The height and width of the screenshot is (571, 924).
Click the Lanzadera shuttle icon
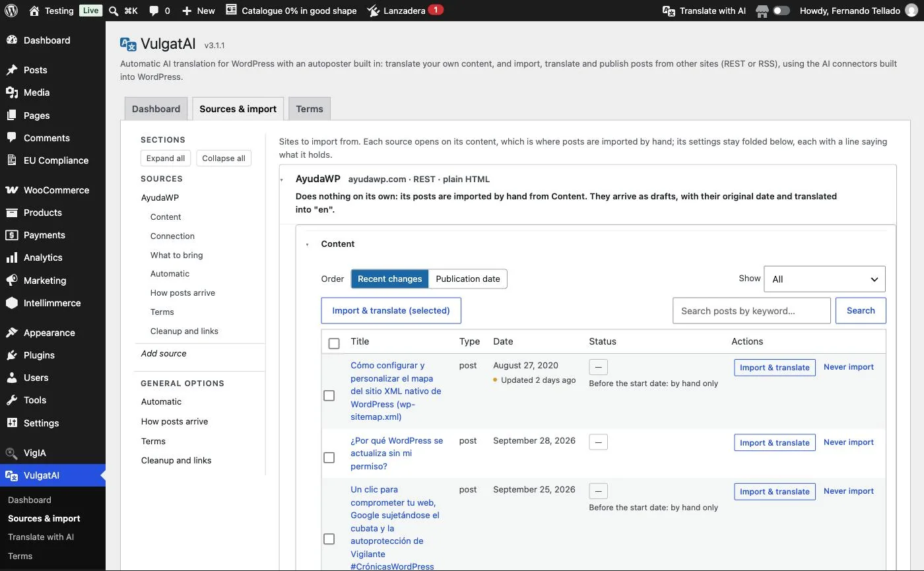click(x=374, y=11)
